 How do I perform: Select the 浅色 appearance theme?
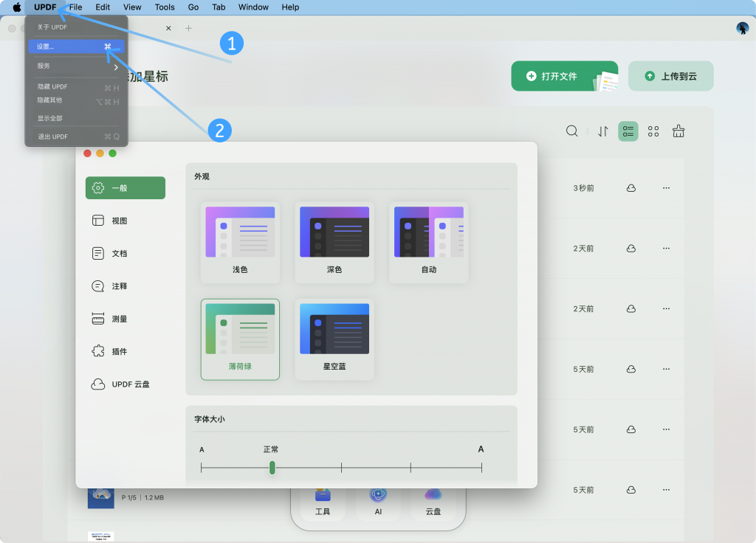click(x=240, y=242)
